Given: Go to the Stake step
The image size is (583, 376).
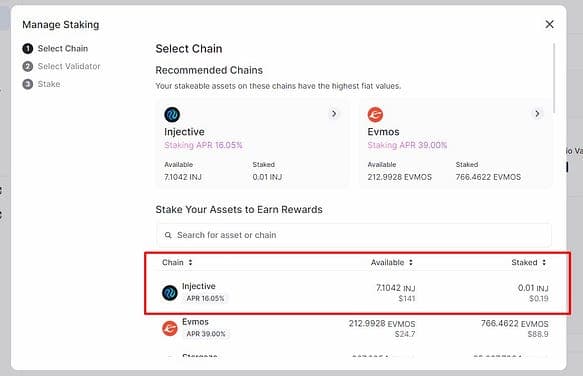Looking at the screenshot, I should [x=49, y=84].
